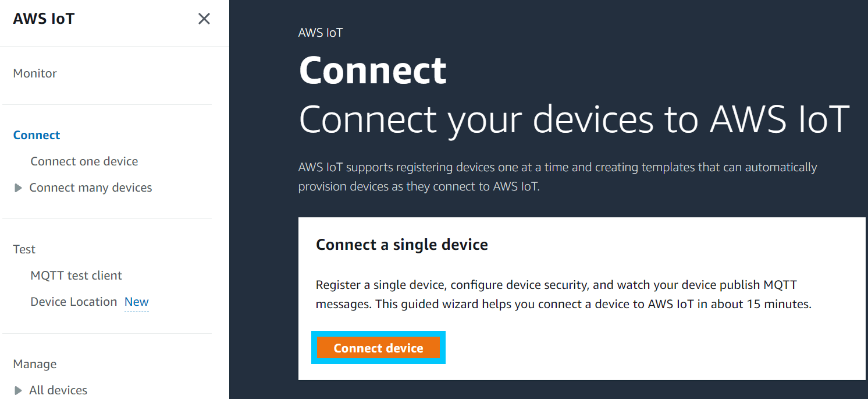Screen dimensions: 868x399
Task: Go to Connect one device page
Action: [x=84, y=161]
